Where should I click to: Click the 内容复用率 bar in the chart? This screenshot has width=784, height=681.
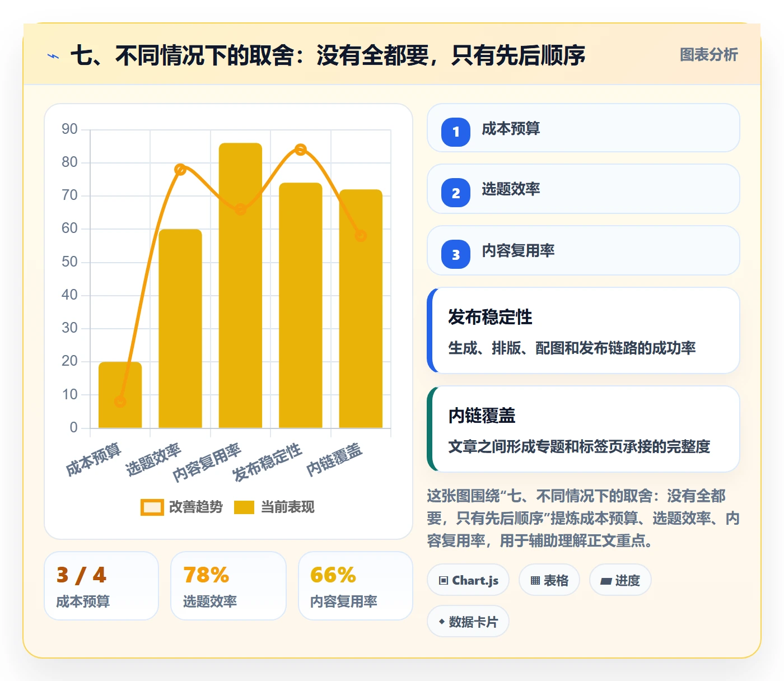[x=240, y=286]
